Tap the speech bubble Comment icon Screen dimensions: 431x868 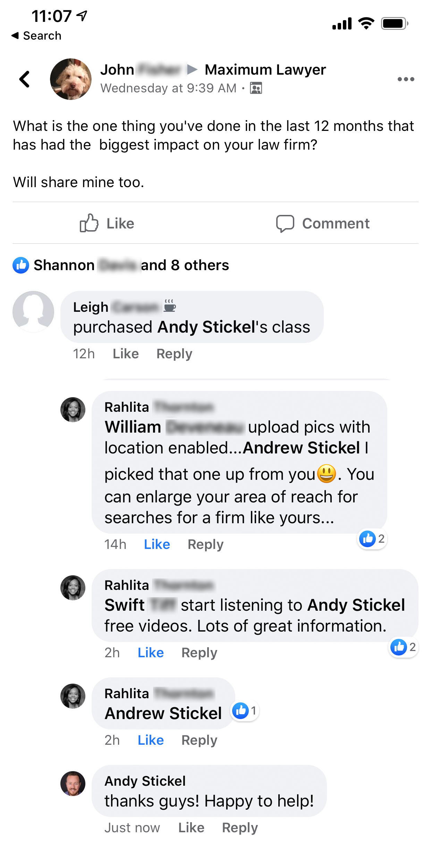285,224
